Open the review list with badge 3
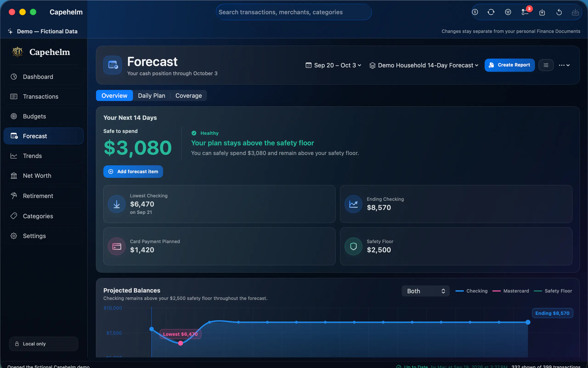 click(526, 12)
